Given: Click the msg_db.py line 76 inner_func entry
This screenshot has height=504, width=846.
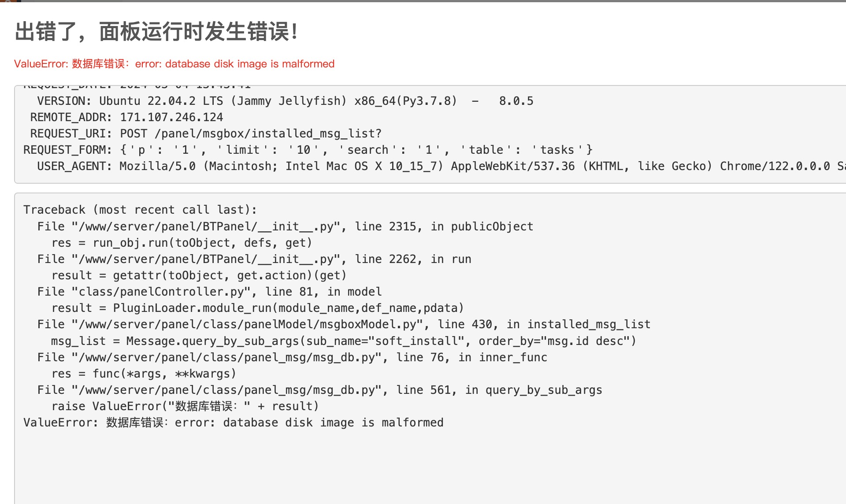Looking at the screenshot, I should (292, 357).
